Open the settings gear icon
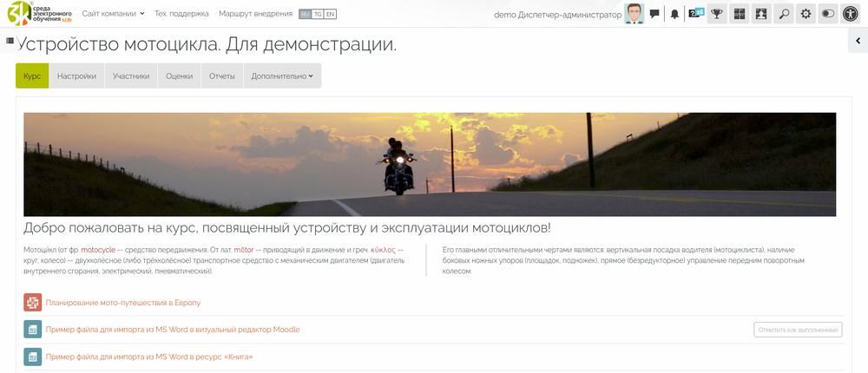 coord(806,14)
